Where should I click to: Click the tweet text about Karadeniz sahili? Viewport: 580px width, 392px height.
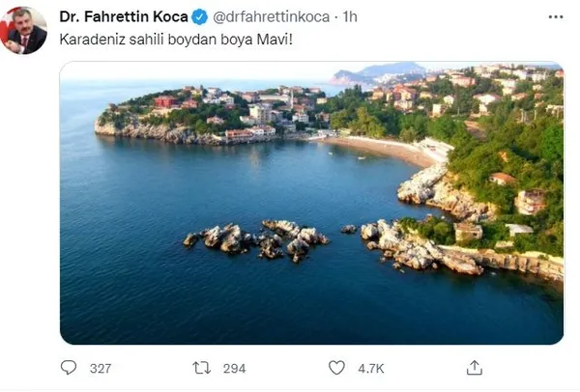(x=176, y=40)
